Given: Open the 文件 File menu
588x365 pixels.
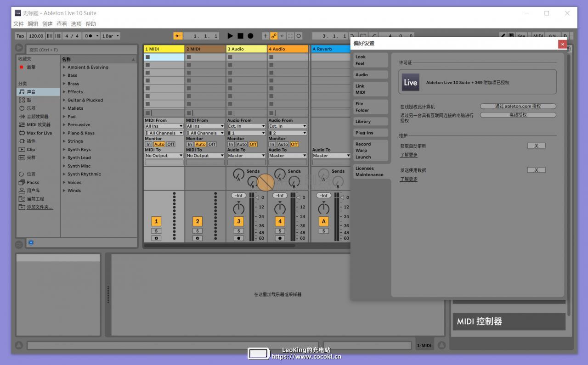Looking at the screenshot, I should pos(18,24).
